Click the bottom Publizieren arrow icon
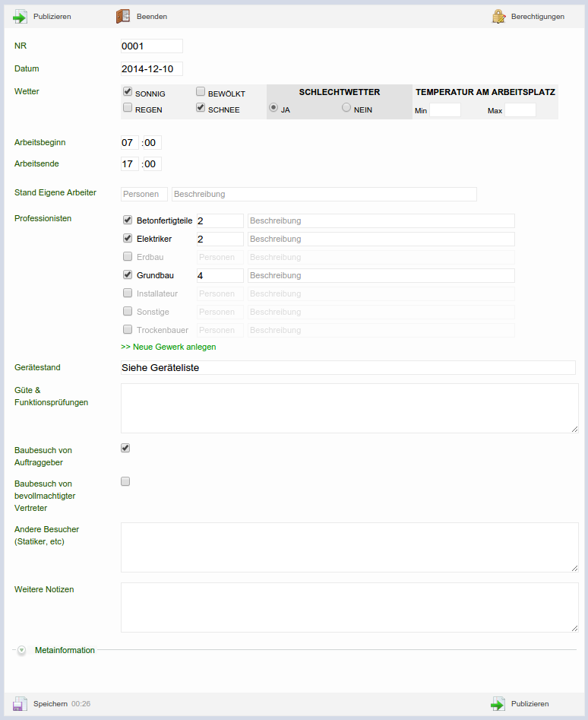The height and width of the screenshot is (720, 588). pyautogui.click(x=498, y=704)
